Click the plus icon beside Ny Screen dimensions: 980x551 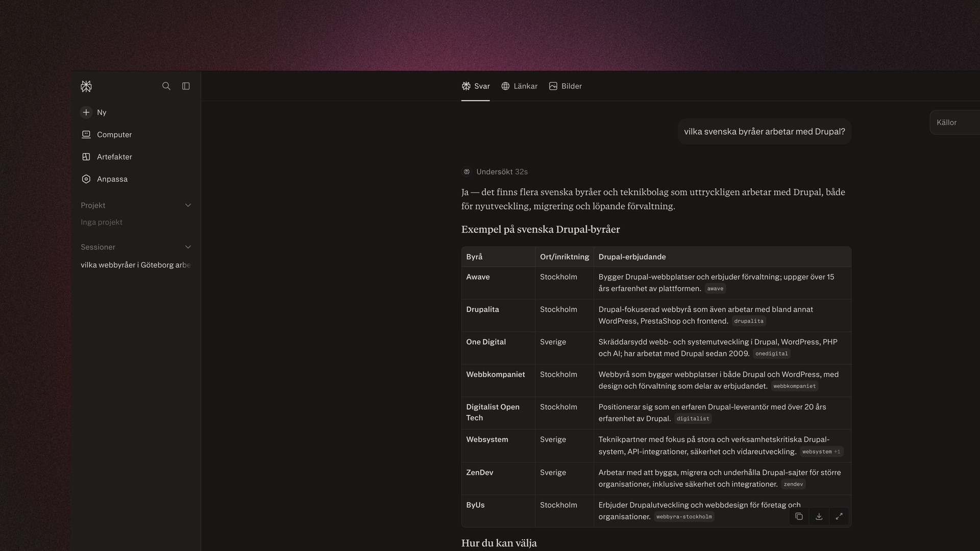tap(86, 112)
